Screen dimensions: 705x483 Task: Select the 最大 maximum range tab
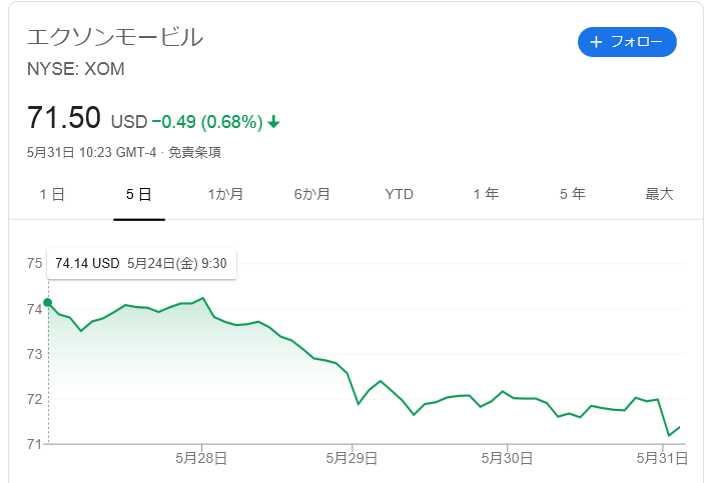[659, 194]
